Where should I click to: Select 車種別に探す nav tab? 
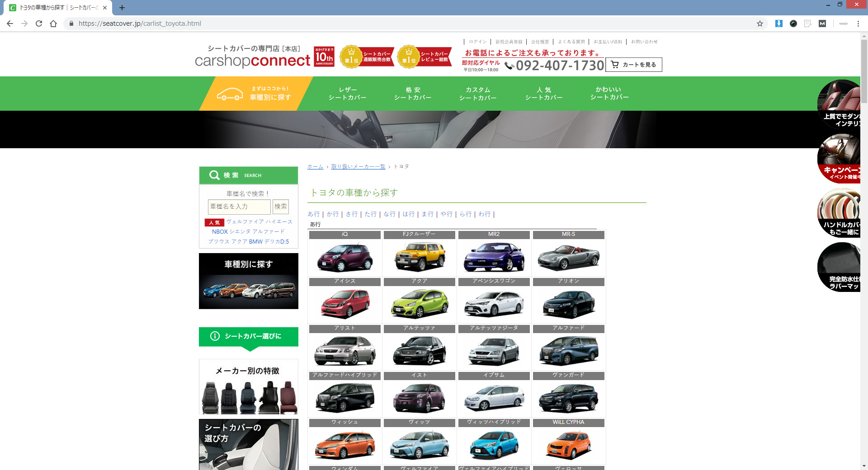(x=256, y=94)
